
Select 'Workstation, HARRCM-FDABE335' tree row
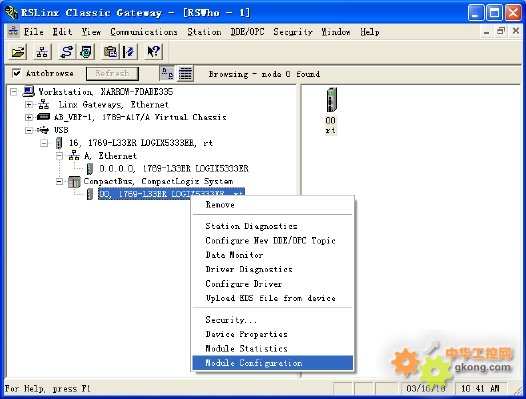pyautogui.click(x=106, y=92)
